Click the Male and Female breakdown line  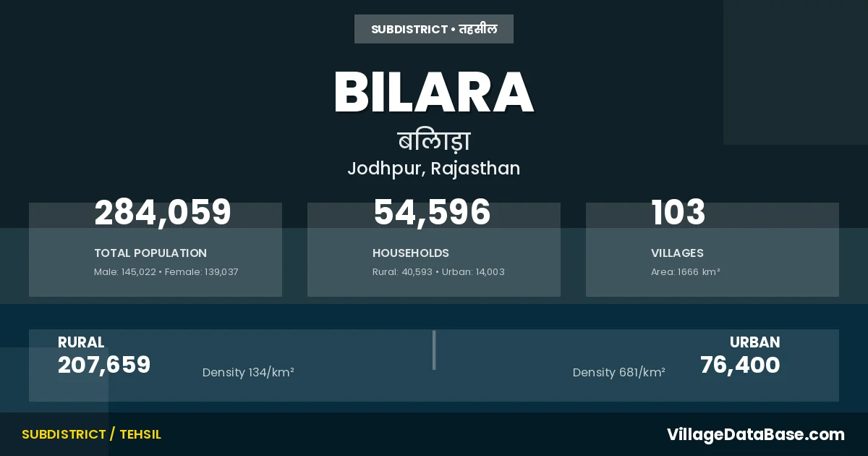[166, 272]
